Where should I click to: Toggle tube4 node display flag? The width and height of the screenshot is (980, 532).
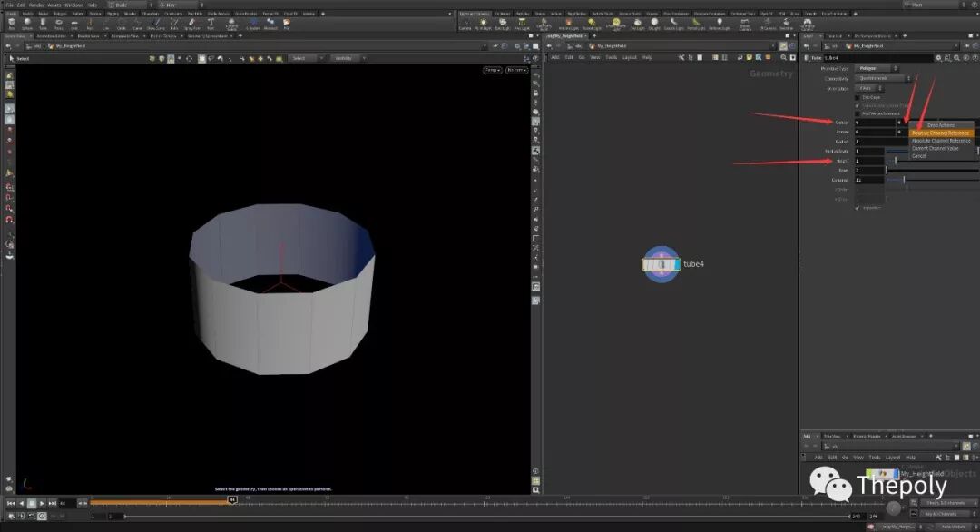pyautogui.click(x=678, y=264)
